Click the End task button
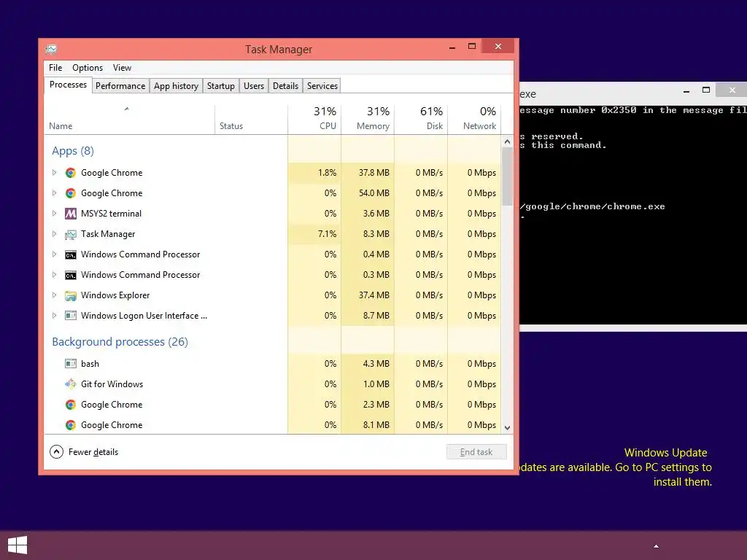 click(476, 452)
